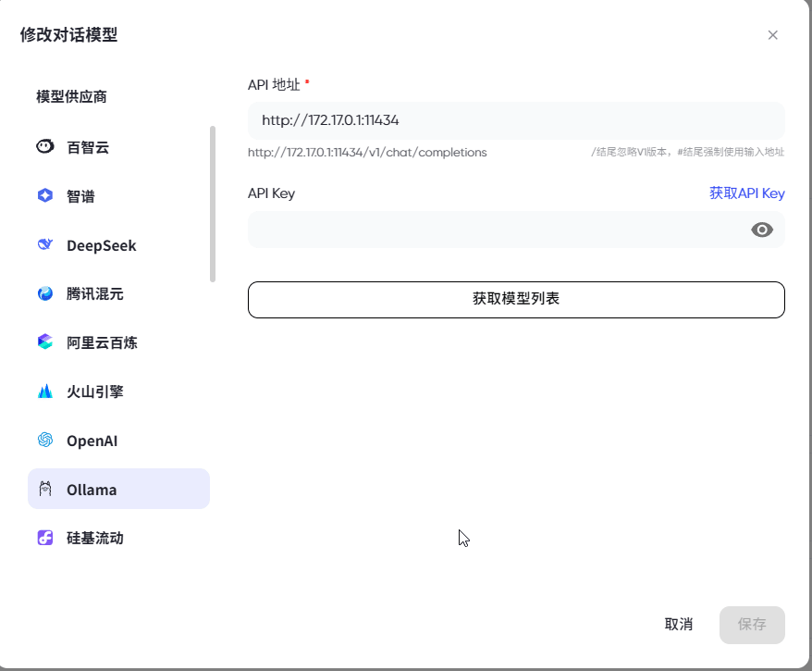Click 获取模型列表 to fetch models
Image resolution: width=812 pixels, height=671 pixels.
pos(515,299)
